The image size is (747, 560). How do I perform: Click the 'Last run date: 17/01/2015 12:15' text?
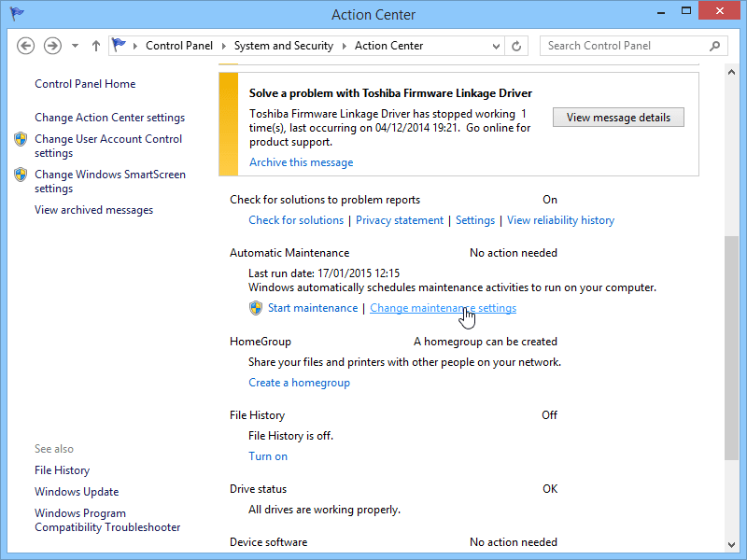pos(324,273)
